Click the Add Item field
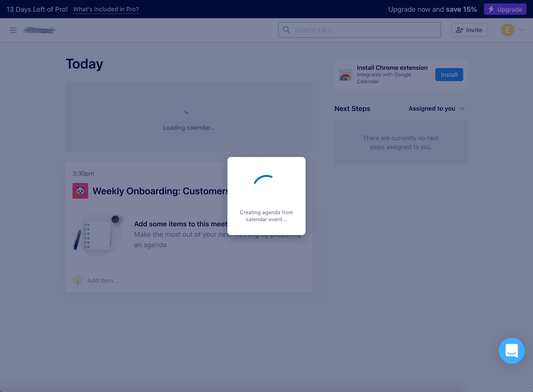Screen dimensions: 533x392 pyautogui.click(x=103, y=281)
